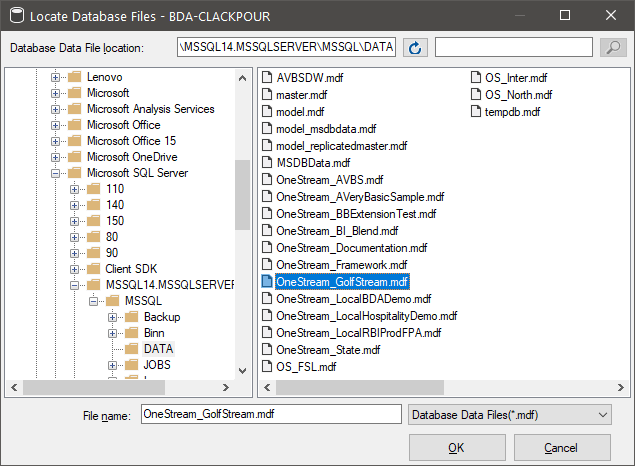Click the file icon of AVBSDW.mdf
635x466 pixels.
(267, 77)
